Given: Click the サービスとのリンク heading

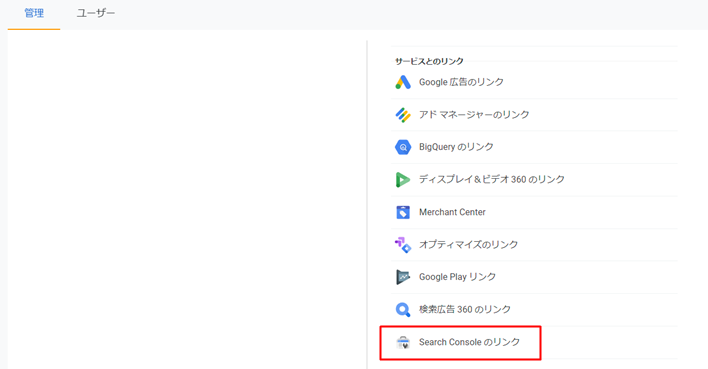Looking at the screenshot, I should (x=429, y=61).
